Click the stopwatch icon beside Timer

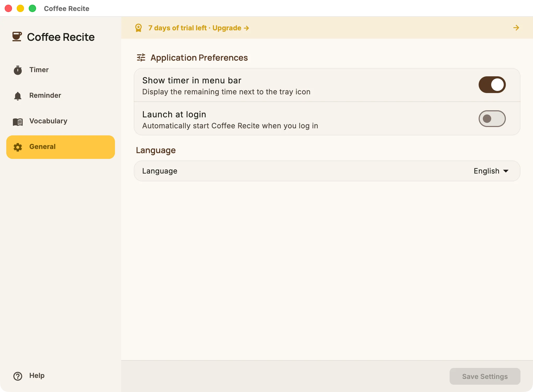(18, 70)
